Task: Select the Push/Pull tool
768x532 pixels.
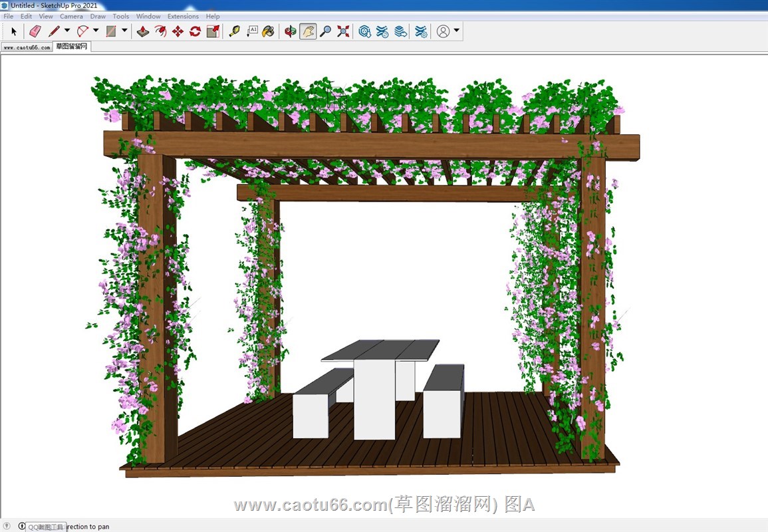Action: [143, 32]
